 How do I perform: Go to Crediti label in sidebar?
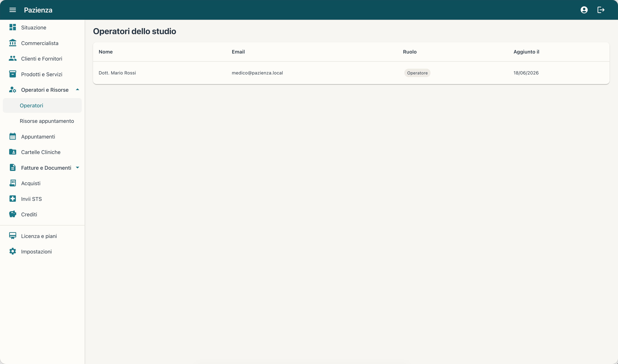[x=29, y=214]
